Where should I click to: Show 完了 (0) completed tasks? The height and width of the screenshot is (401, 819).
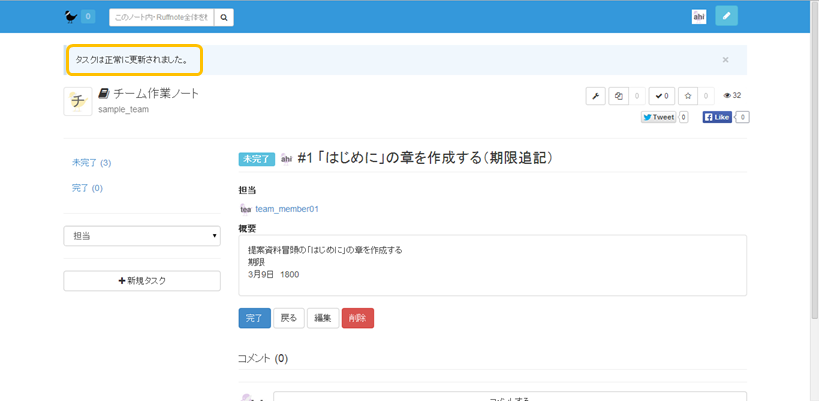(x=87, y=188)
